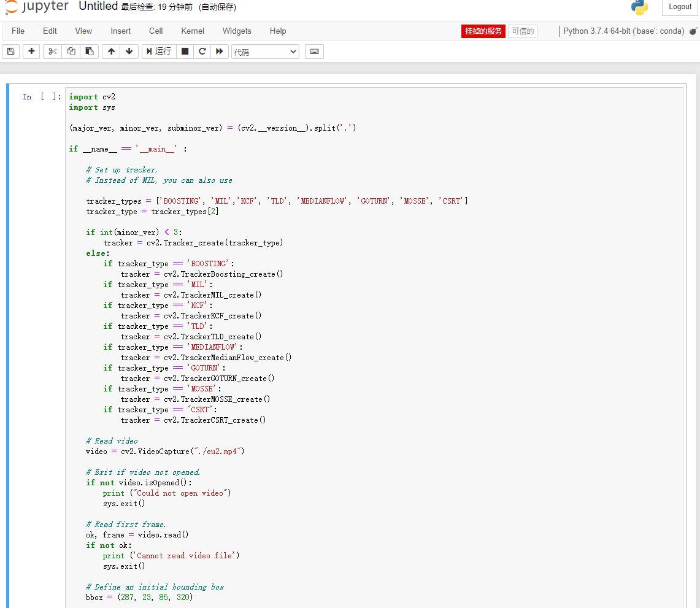Open the cell type 代码 dropdown
Screen dimensions: 700x608
[x=265, y=52]
